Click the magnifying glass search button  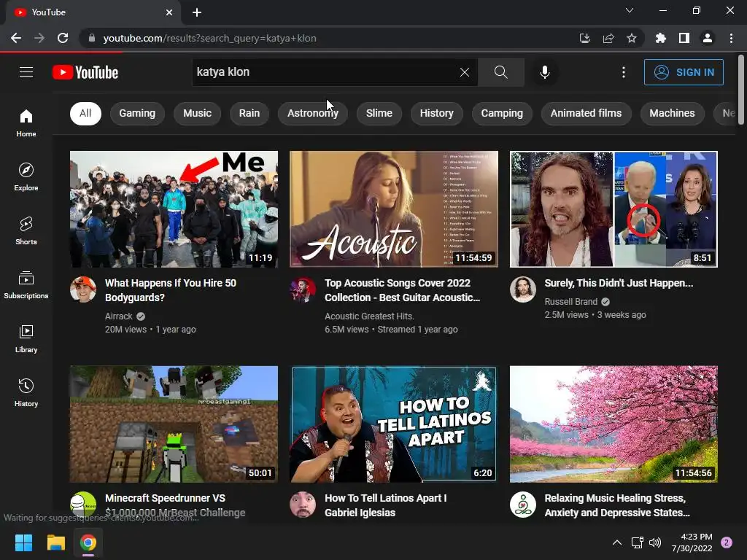coord(500,72)
